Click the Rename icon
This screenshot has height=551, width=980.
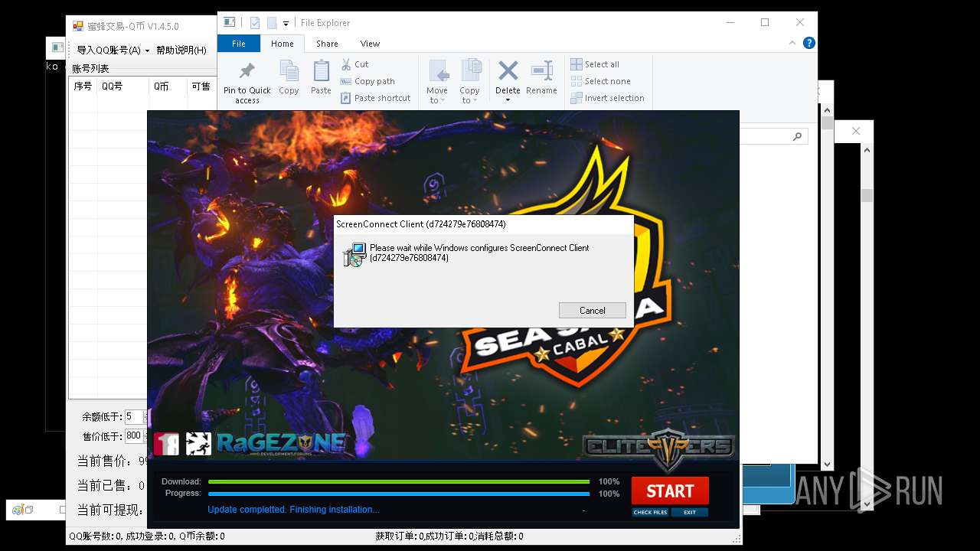point(541,71)
